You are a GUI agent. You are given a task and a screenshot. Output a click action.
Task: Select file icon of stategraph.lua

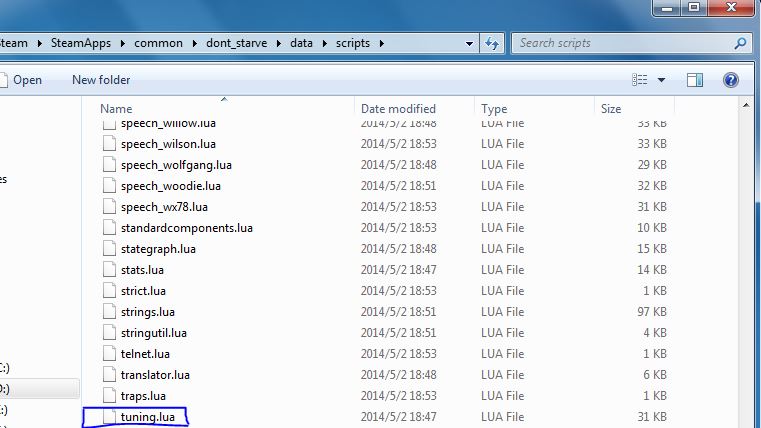(109, 249)
